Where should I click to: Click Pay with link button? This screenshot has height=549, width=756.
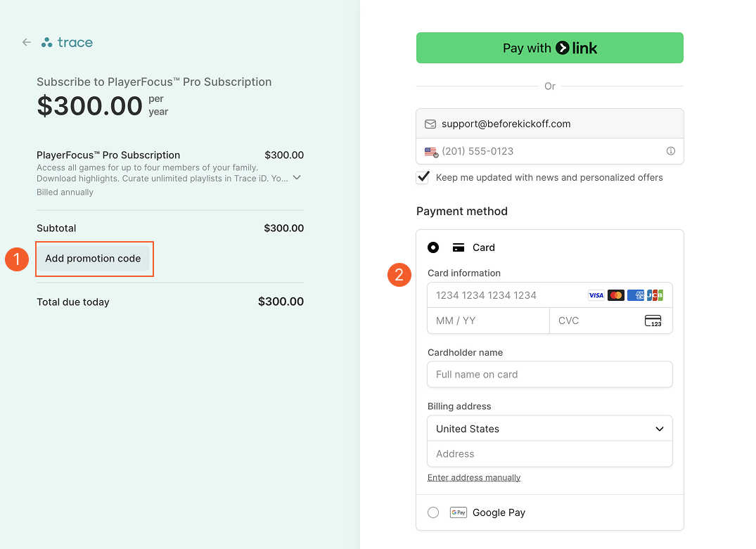coord(550,48)
